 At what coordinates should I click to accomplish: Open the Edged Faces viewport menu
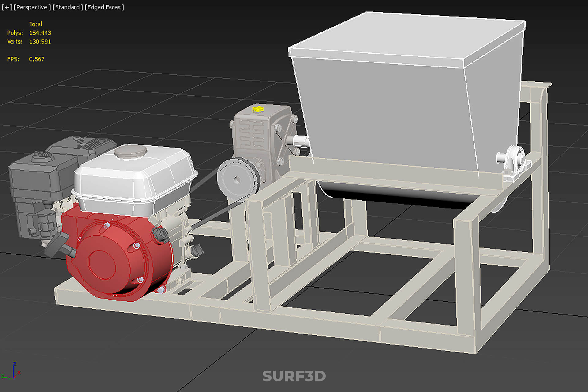click(x=104, y=7)
